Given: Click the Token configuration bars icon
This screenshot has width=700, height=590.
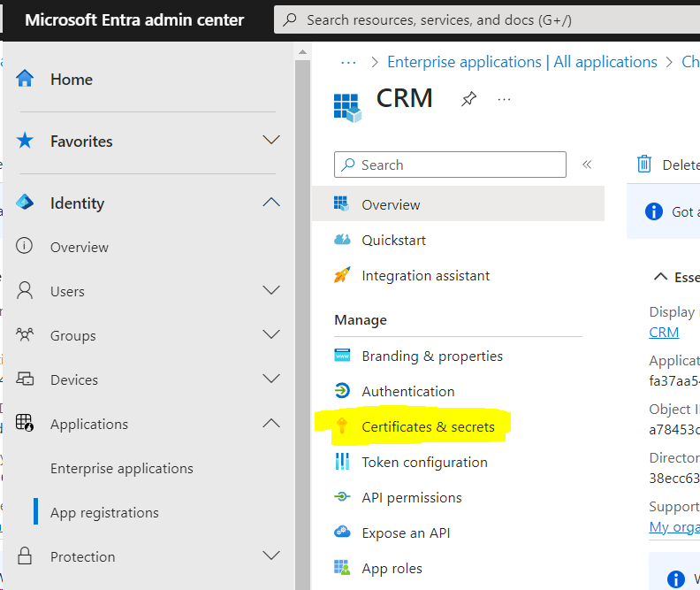Looking at the screenshot, I should point(342,461).
